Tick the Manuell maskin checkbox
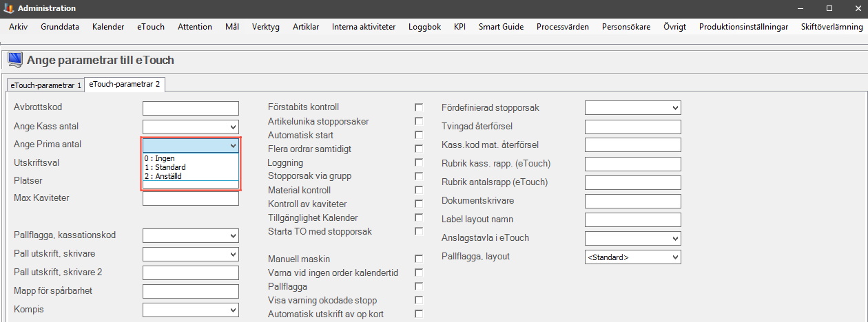 tap(419, 259)
